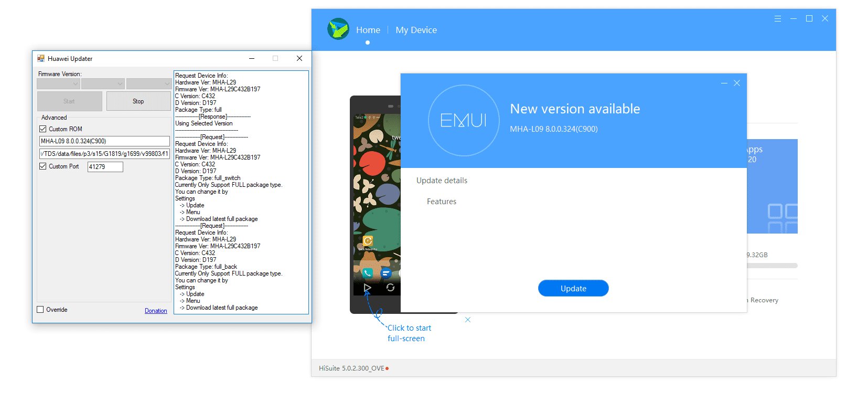Click the Huawei Updater title bar icon
This screenshot has height=401, width=868.
point(41,58)
